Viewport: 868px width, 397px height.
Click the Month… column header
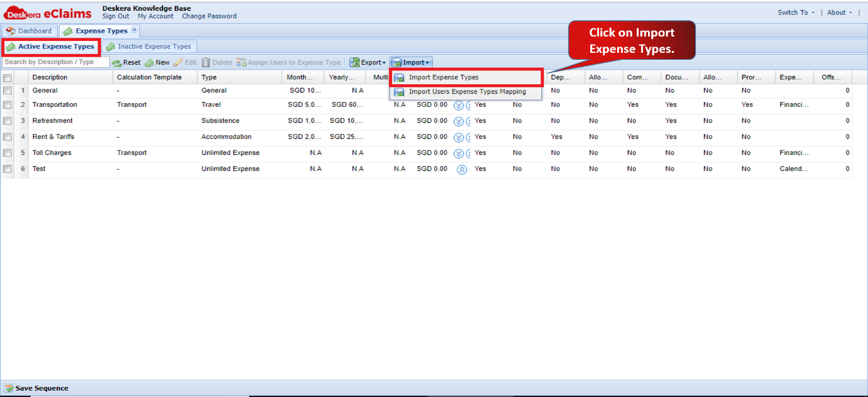[304, 77]
